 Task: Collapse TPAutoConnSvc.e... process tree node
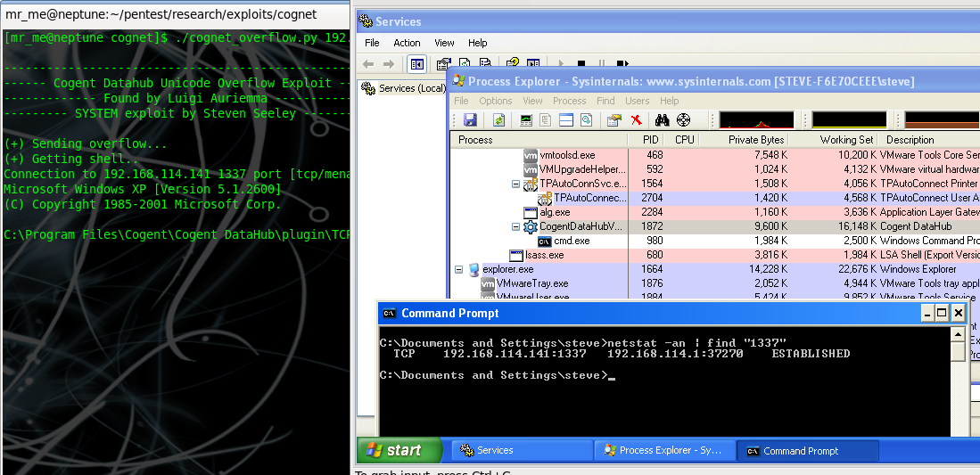click(515, 184)
